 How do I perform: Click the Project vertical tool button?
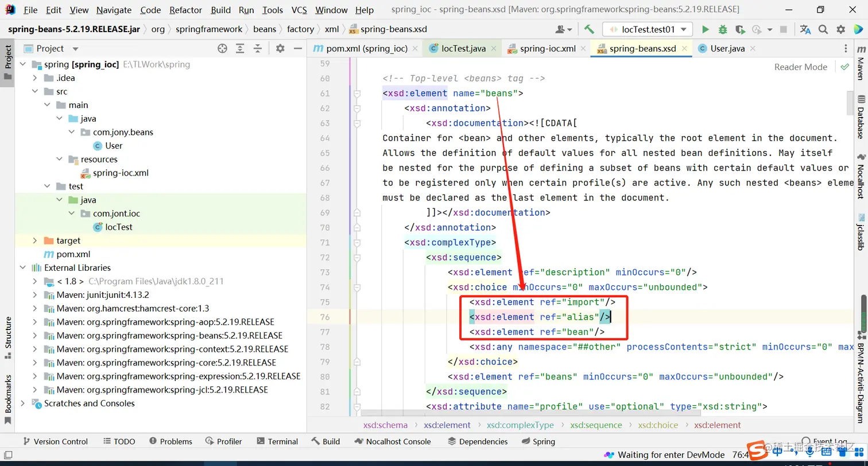click(x=8, y=62)
